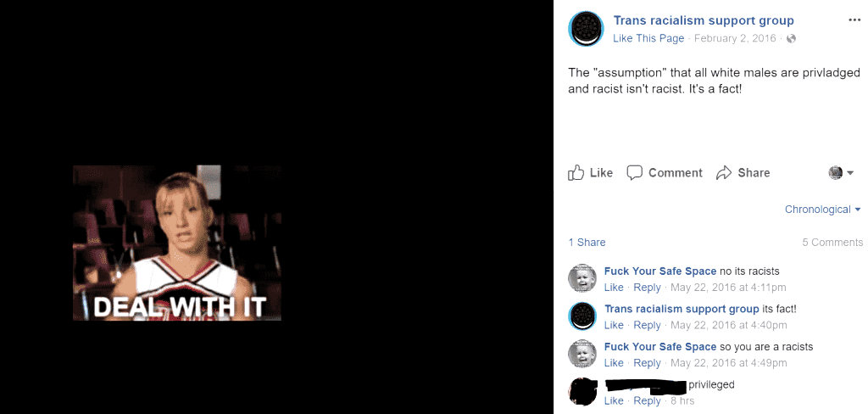
Task: View the 1 Share link
Action: click(x=587, y=242)
